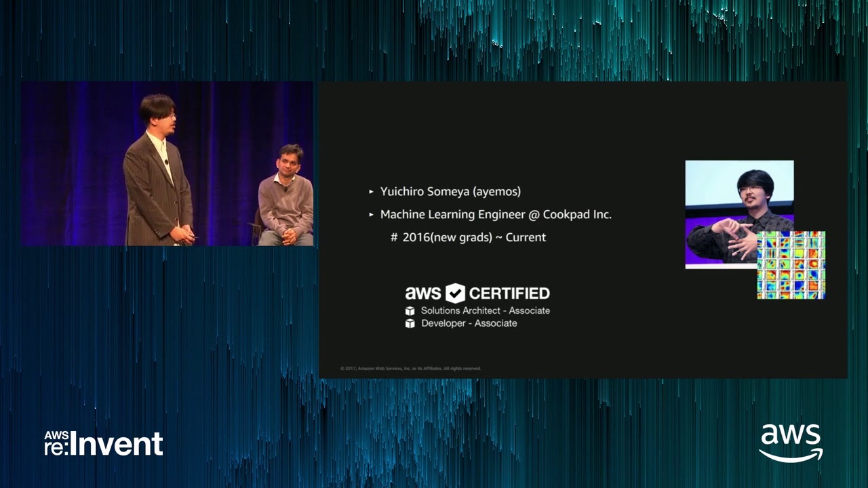Click the colorful heatmap grid image

791,265
